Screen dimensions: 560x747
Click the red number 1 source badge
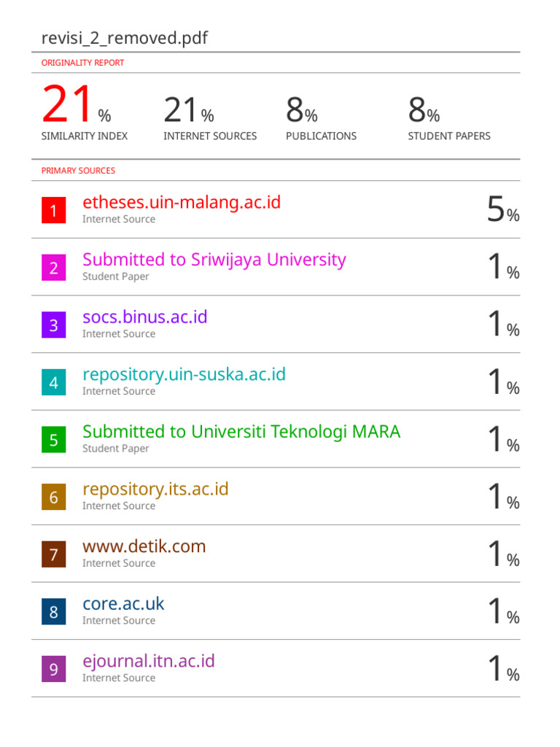pyautogui.click(x=53, y=211)
